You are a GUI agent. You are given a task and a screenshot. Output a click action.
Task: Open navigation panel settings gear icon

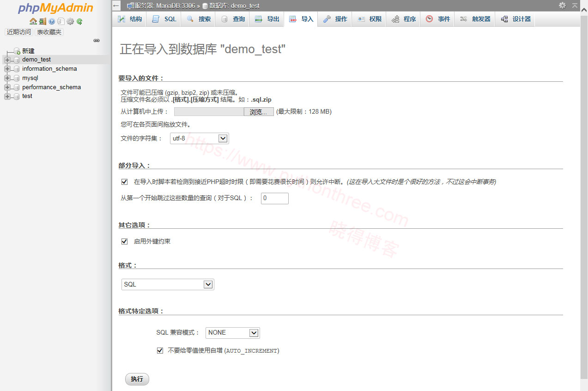click(x=70, y=21)
